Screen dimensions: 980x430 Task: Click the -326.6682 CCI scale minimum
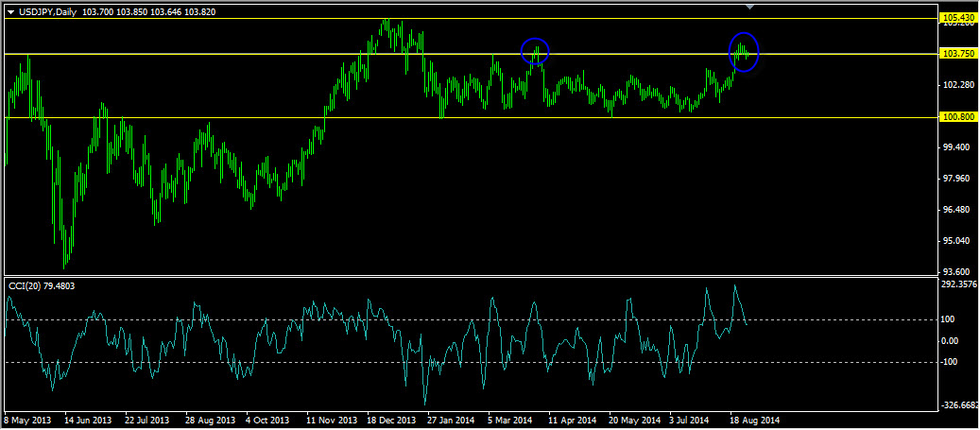point(959,404)
